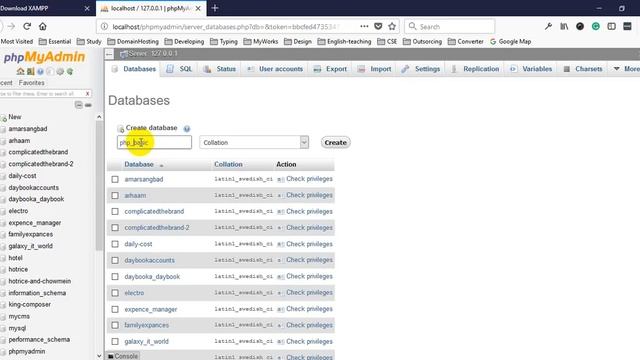Click the Create button
The image size is (640, 360).
[x=336, y=142]
